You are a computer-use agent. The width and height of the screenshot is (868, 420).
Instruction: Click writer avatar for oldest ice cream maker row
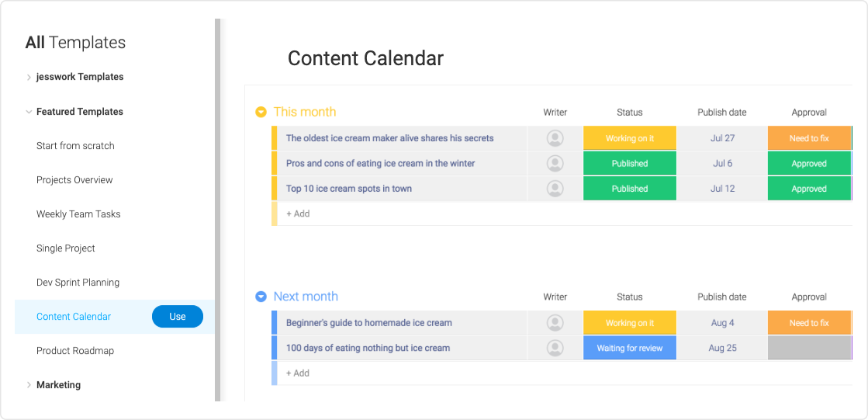click(555, 138)
